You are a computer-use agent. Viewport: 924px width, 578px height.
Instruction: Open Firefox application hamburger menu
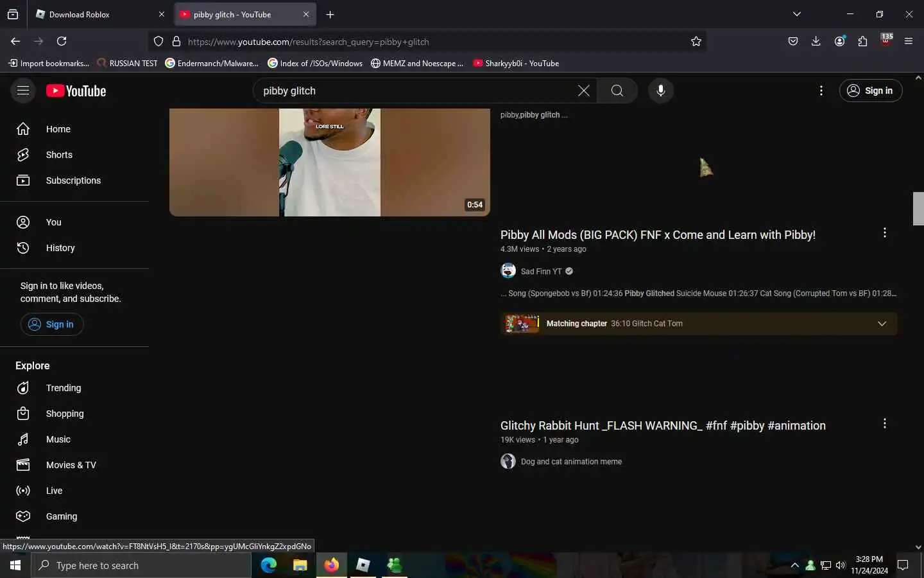click(909, 41)
